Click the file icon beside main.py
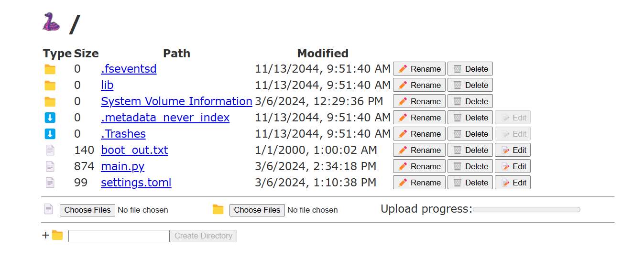Screen dimensions: 644x259 [50, 166]
